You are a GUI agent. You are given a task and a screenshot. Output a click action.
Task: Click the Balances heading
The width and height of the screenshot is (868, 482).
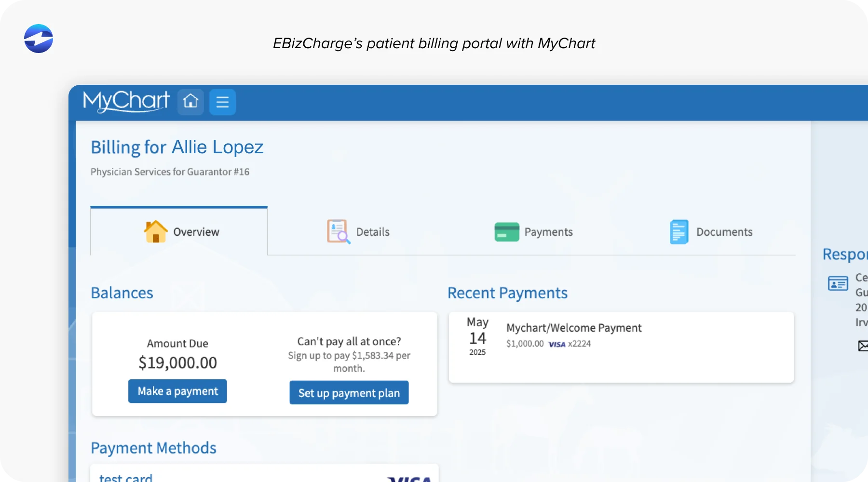tap(122, 293)
